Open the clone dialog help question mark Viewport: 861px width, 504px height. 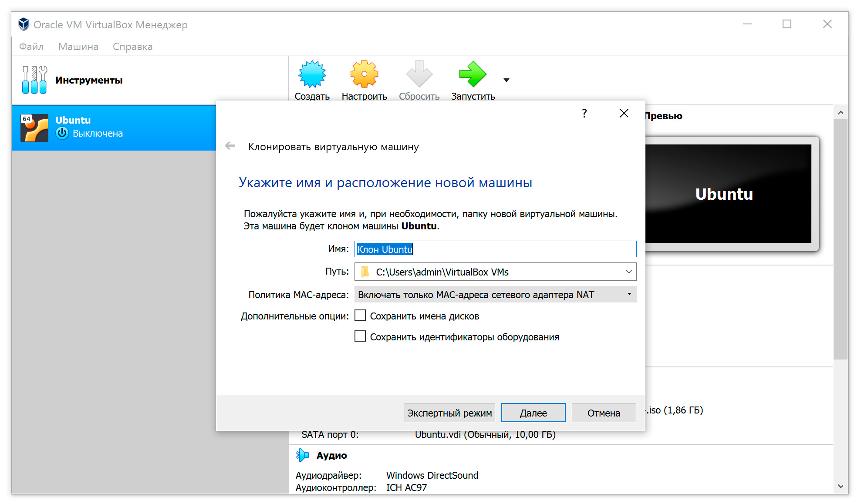click(x=584, y=113)
